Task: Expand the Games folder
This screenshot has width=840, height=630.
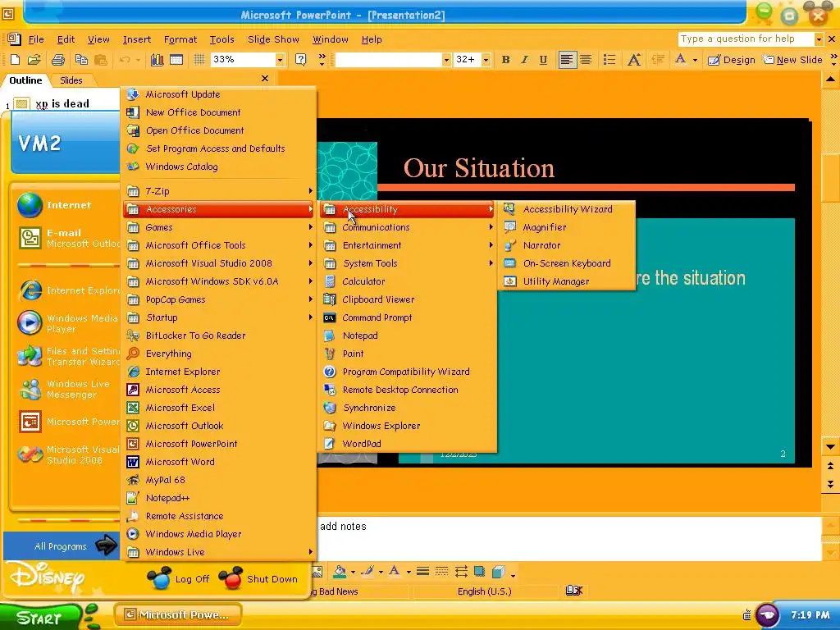Action: [x=219, y=227]
